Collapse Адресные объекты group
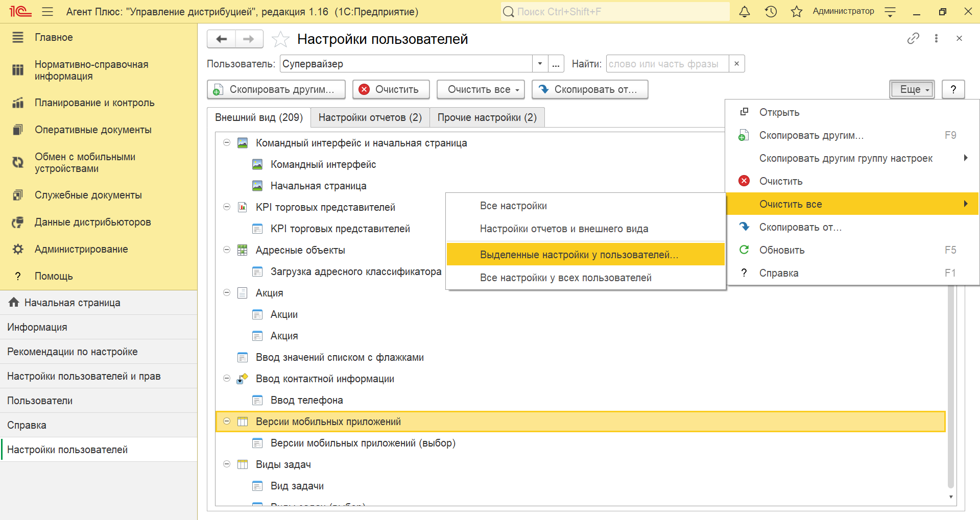This screenshot has height=520, width=980. point(227,250)
